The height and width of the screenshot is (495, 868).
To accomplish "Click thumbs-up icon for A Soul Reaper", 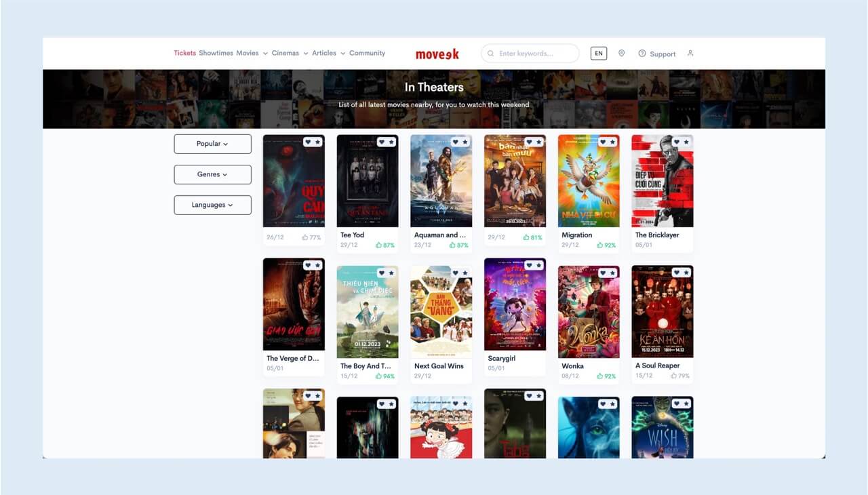I will [x=673, y=376].
